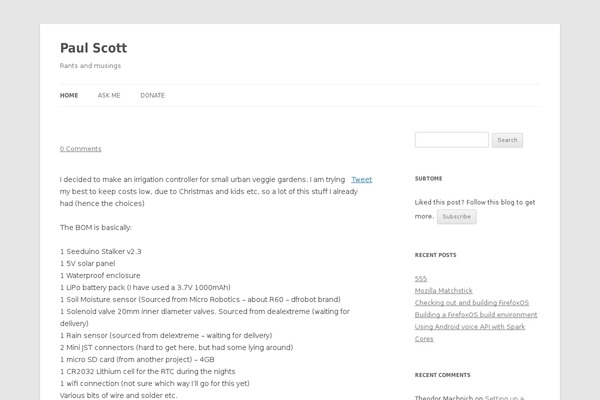Click the line '1 Waterproof enclosure'
The width and height of the screenshot is (600, 400).
100,275
